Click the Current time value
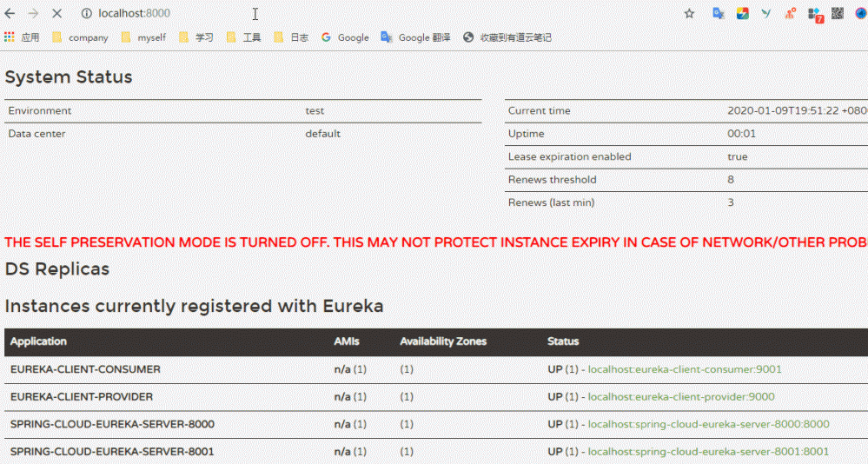This screenshot has width=868, height=464. [797, 110]
